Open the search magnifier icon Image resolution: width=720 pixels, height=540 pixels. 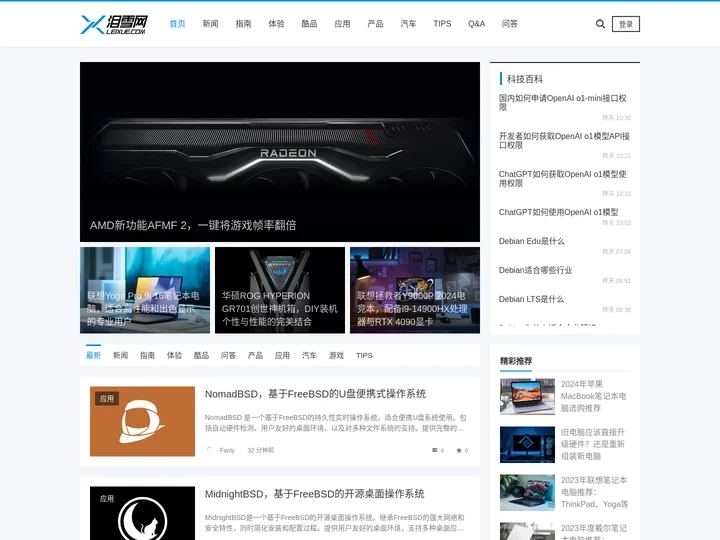point(600,24)
